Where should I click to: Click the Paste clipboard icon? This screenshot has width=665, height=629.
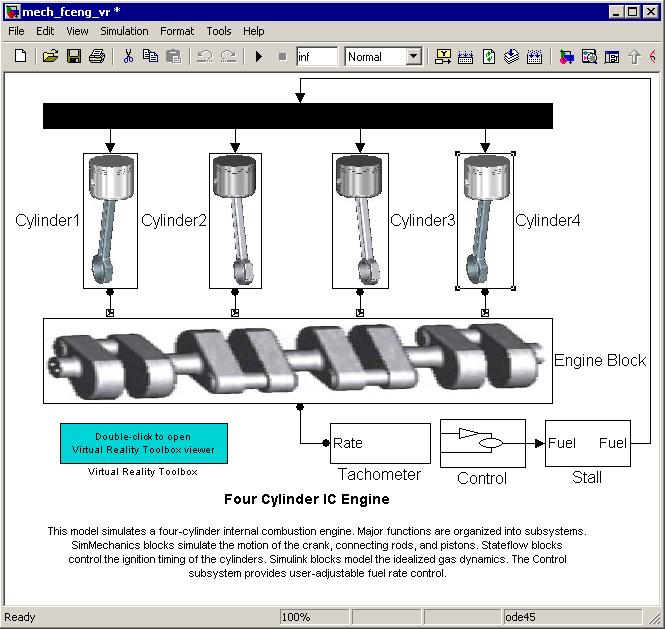(173, 56)
